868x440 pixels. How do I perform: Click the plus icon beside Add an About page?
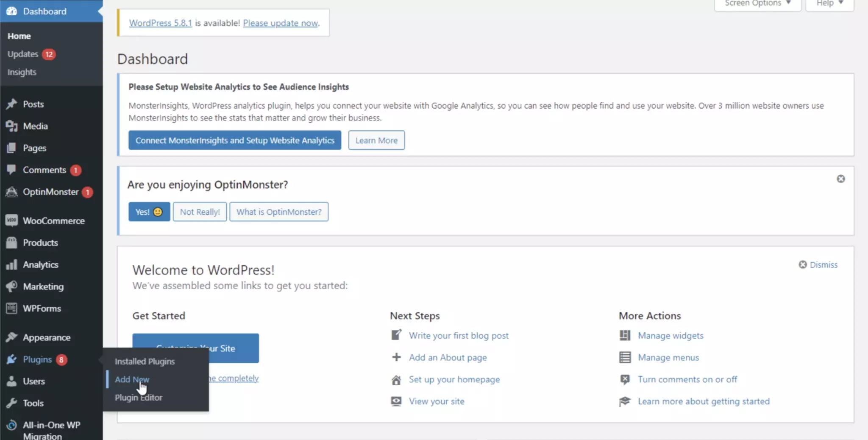point(396,357)
